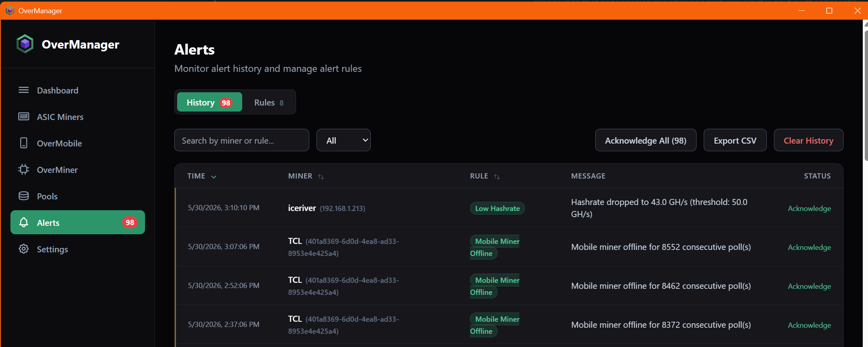Screen dimensions: 868x347
Task: Switch to the Rules tab
Action: pos(269,102)
